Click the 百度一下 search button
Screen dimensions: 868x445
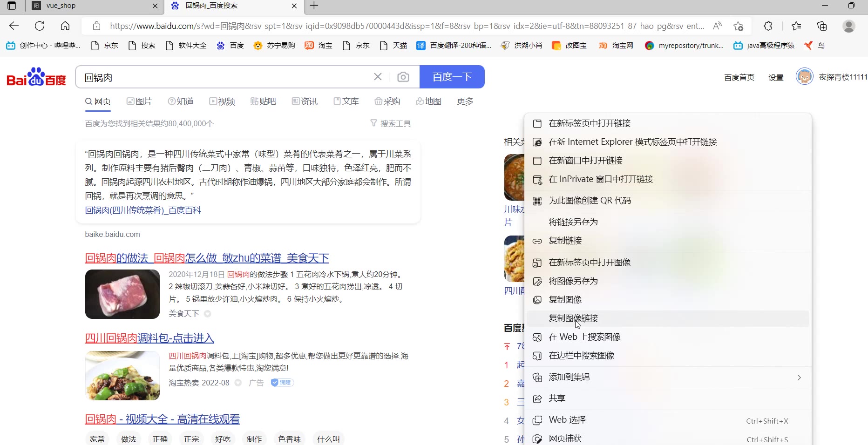452,77
